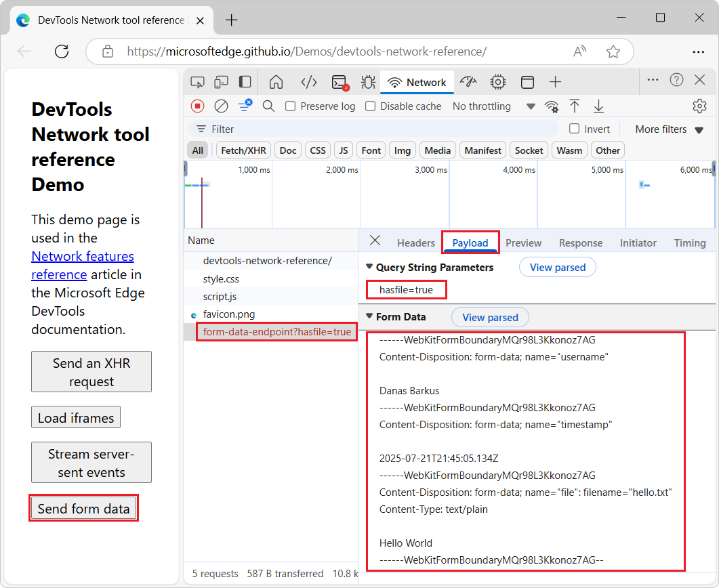Open network request search
This screenshot has width=719, height=588.
click(269, 106)
